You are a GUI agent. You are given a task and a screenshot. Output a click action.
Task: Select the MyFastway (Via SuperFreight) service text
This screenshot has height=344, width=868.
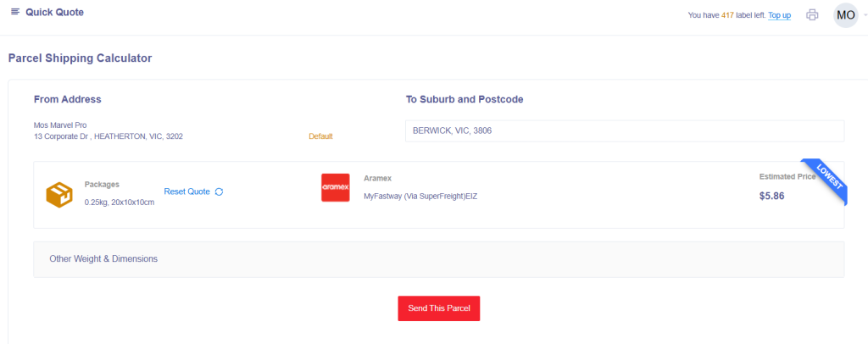[420, 197]
